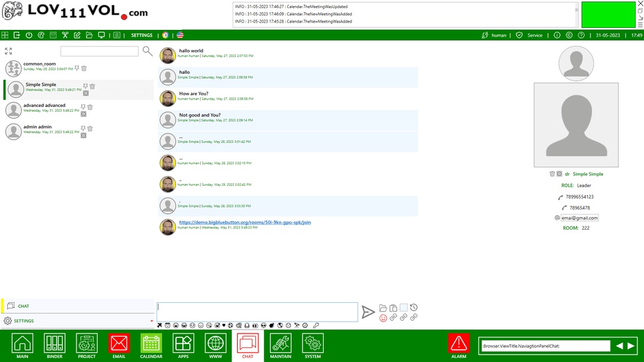The image size is (644, 362).
Task: Open the help question mark icon
Action: coord(581,35)
